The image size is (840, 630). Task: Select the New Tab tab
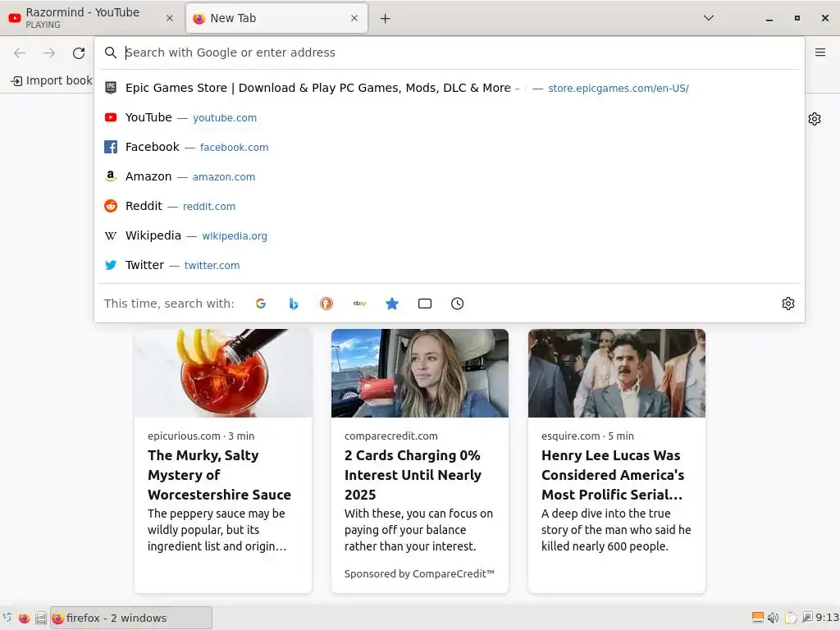[x=276, y=18]
